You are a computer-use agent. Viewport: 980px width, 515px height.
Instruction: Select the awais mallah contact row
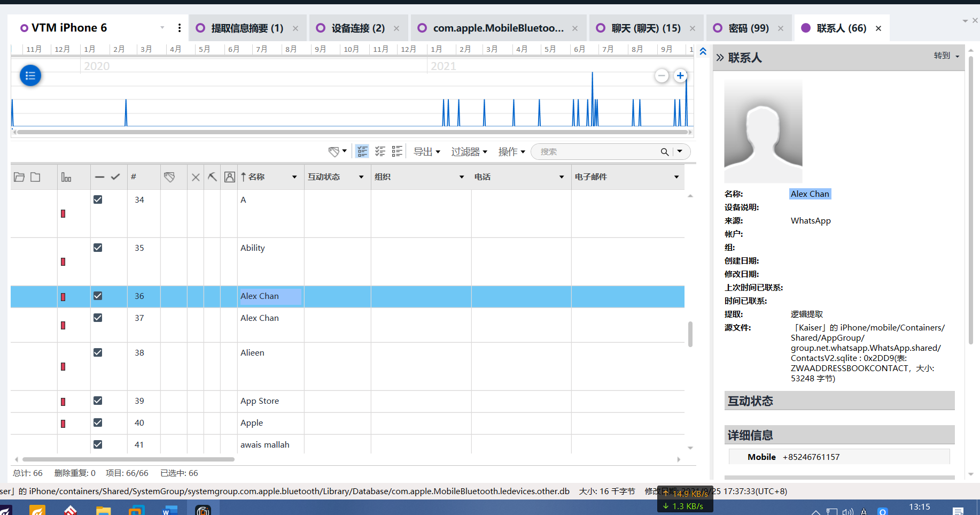click(347, 444)
